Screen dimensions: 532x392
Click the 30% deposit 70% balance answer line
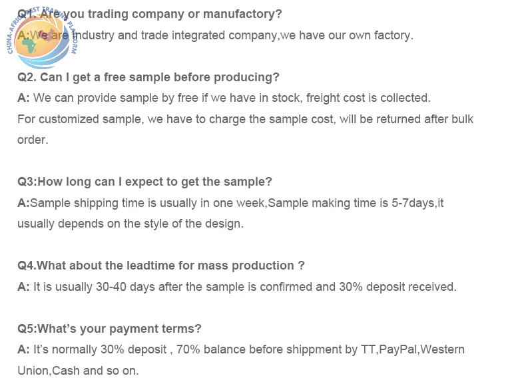click(241, 349)
